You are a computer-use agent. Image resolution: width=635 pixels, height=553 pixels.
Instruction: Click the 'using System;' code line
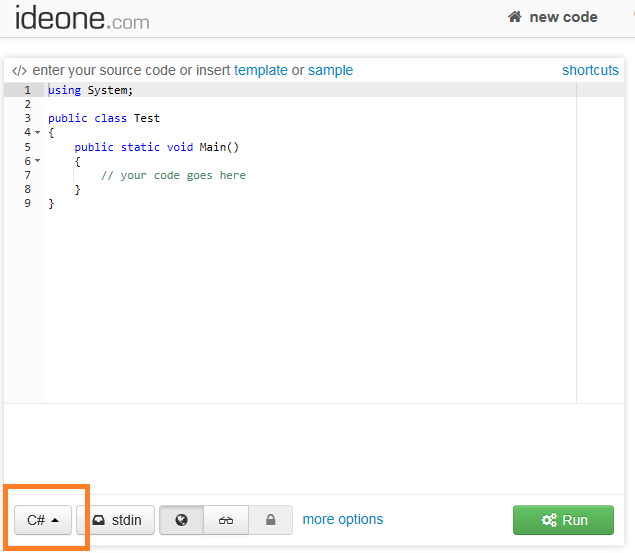point(90,90)
